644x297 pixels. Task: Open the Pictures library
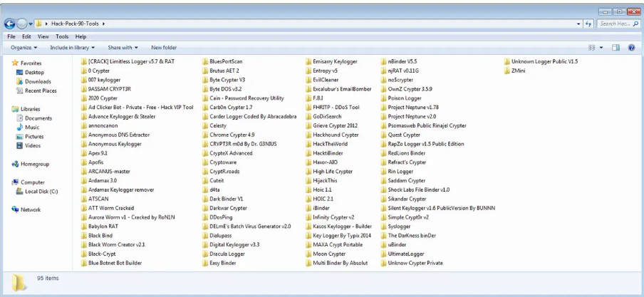pos(30,136)
